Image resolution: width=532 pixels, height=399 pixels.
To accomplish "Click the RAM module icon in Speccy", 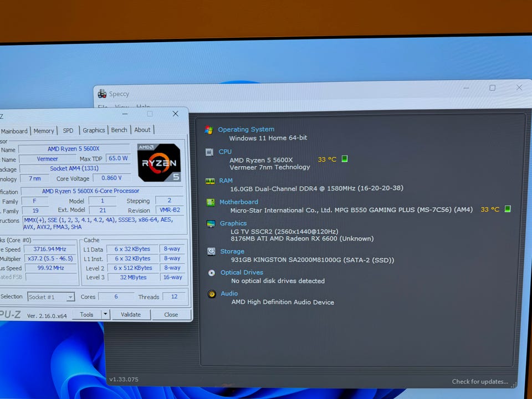I will pyautogui.click(x=210, y=181).
